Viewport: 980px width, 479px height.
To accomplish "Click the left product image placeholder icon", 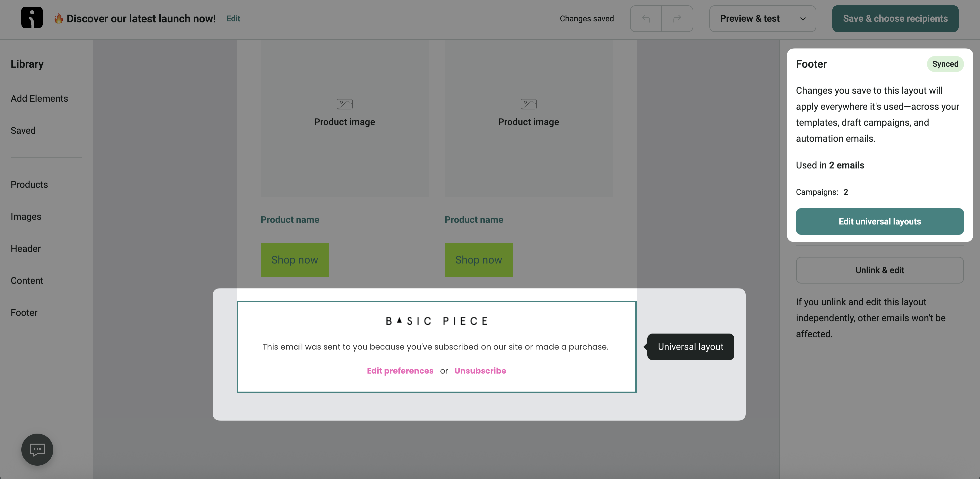I will tap(344, 104).
